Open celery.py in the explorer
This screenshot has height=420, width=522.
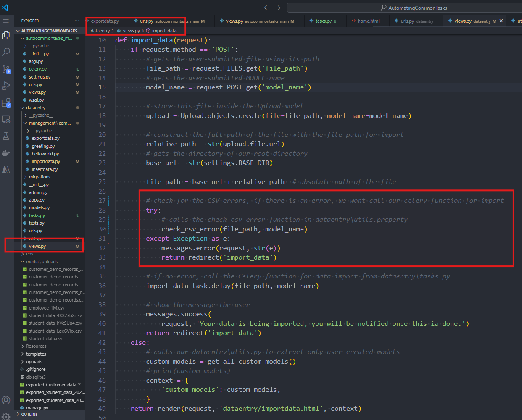49,69
